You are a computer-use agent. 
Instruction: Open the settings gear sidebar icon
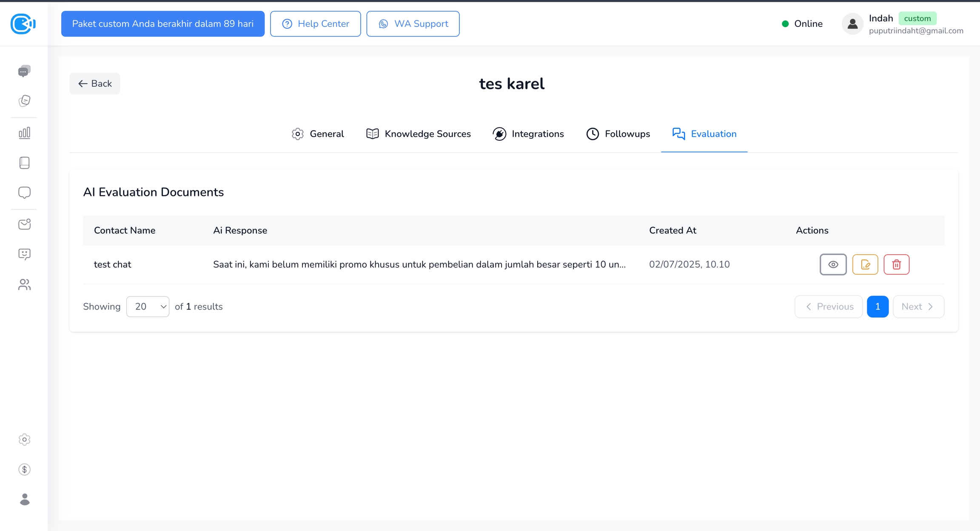point(24,440)
